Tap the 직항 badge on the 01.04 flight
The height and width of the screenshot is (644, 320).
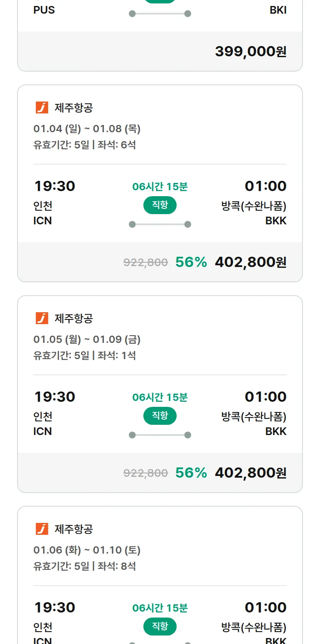click(160, 205)
